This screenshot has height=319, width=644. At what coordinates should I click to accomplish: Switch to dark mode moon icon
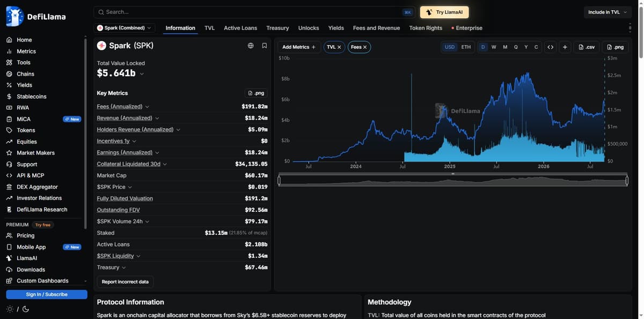coord(26,309)
